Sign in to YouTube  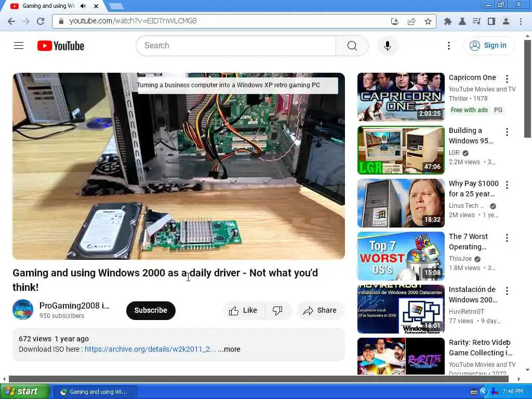click(x=489, y=46)
